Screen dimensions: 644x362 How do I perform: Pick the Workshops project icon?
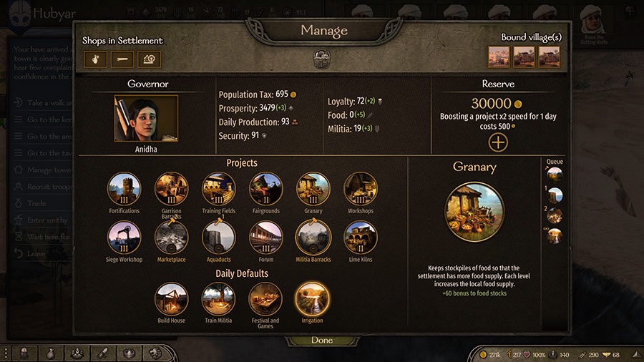coord(360,189)
